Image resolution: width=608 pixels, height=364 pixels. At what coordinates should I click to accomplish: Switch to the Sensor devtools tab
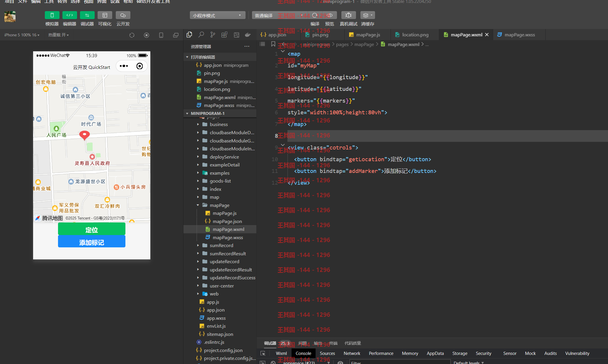pyautogui.click(x=510, y=353)
